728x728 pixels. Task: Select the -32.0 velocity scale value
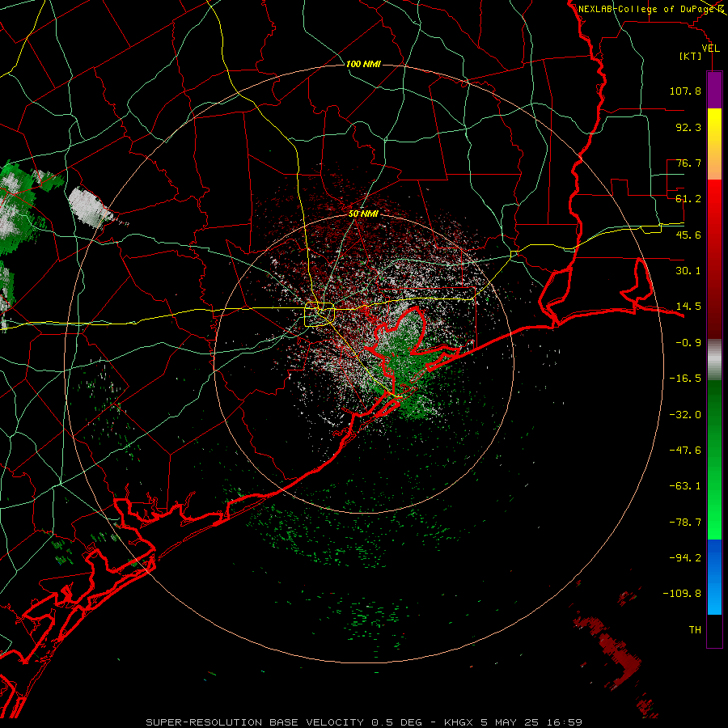tap(685, 415)
